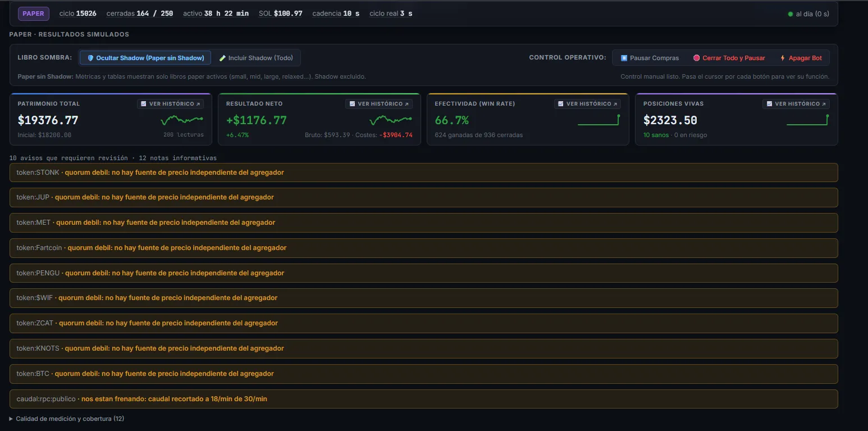Viewport: 868px width, 431px height.
Task: Select the token:BTC quorum debil warning
Action: 424,374
